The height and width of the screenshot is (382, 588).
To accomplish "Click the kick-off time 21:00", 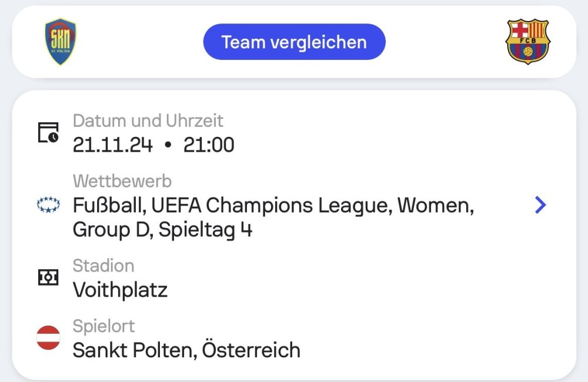I will click(x=209, y=145).
